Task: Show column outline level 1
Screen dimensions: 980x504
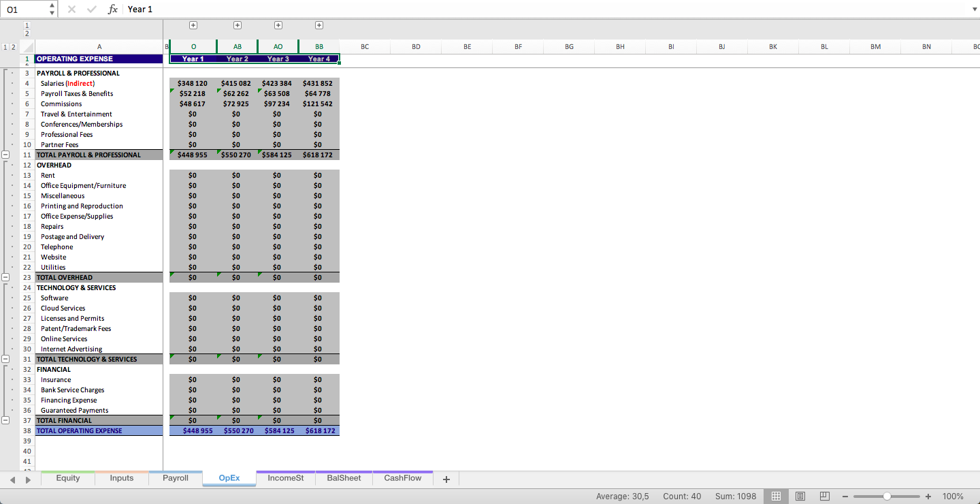Action: point(27,25)
